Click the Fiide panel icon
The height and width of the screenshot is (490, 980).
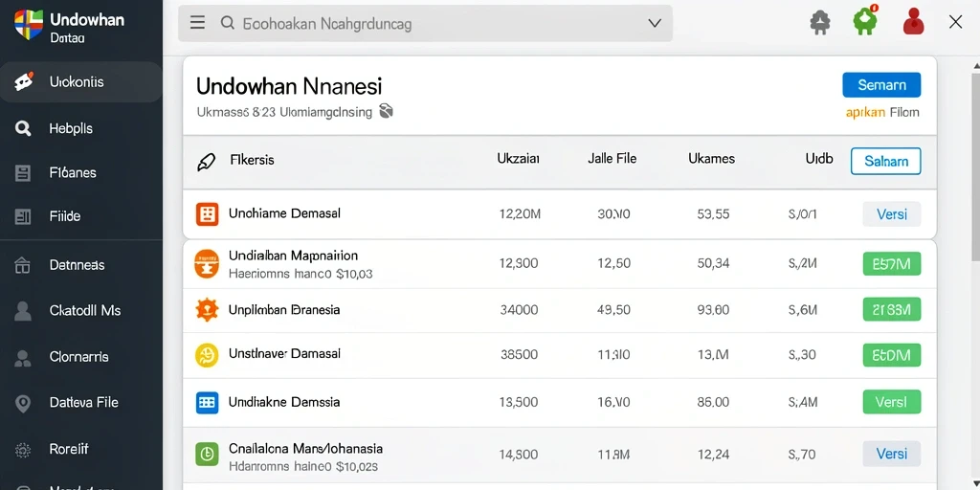[23, 217]
